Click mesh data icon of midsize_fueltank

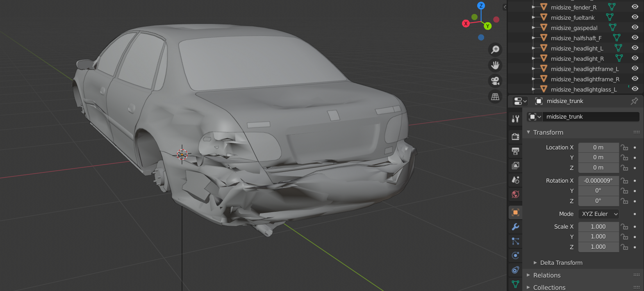point(610,17)
